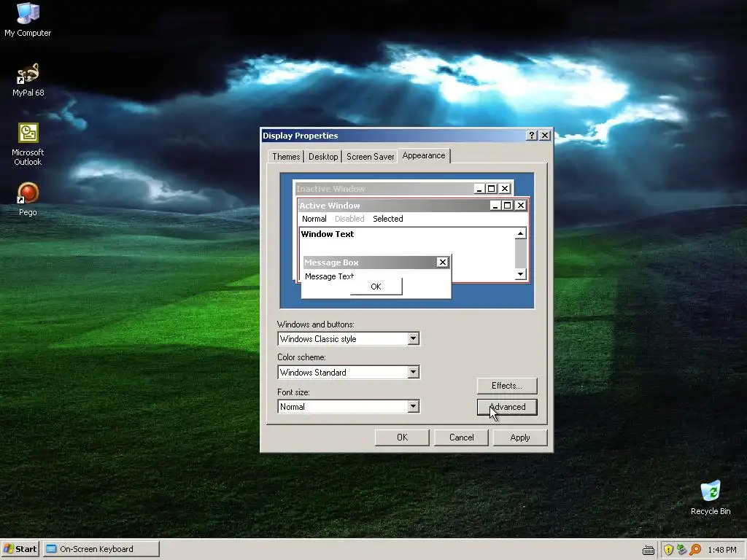747x560 pixels.
Task: Click the Message Text preview label
Action: [329, 276]
